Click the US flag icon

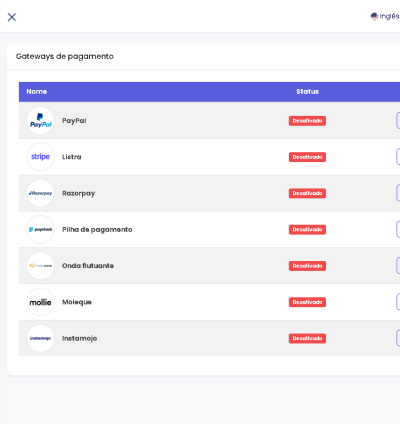(374, 16)
